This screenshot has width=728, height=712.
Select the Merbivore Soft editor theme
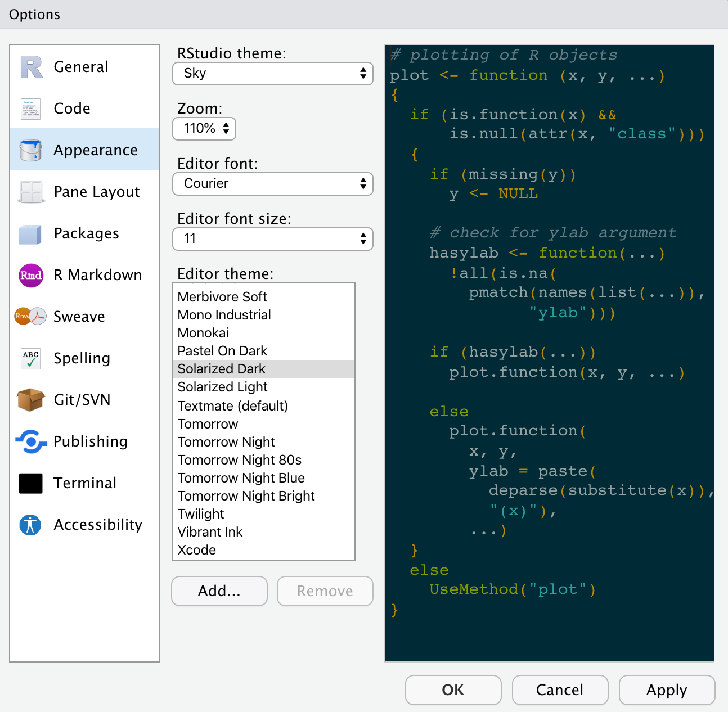[264, 297]
